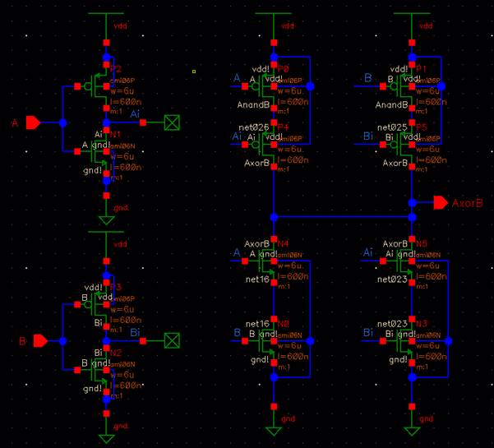Select the no-connect box on net Ai
Screen dimensions: 494x448
172,122
